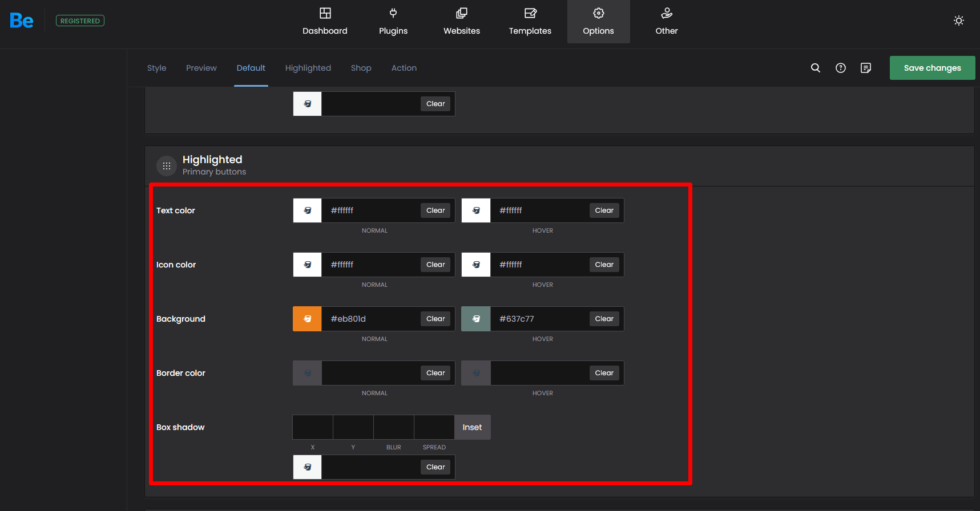Switch to the Highlighted tab
Screen dimensions: 980x511
(x=308, y=68)
